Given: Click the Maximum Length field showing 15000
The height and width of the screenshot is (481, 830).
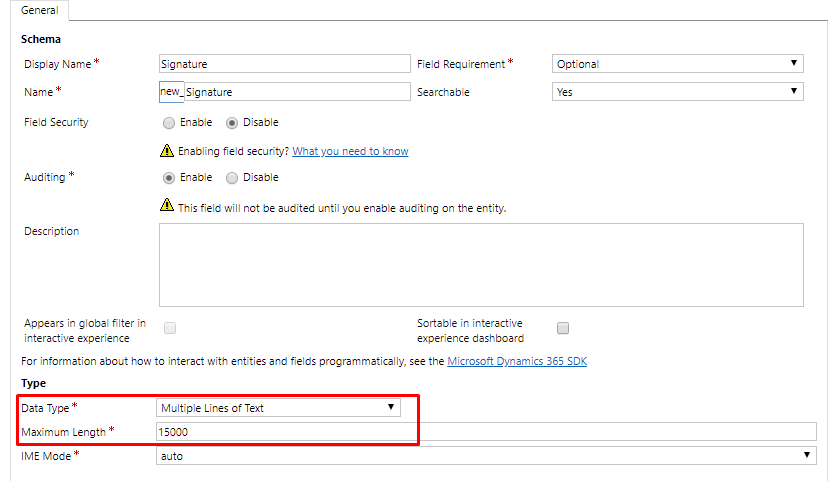Looking at the screenshot, I should (x=486, y=432).
